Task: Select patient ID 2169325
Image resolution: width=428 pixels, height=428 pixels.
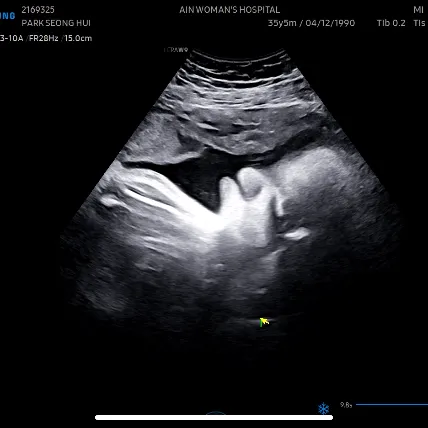Action: click(38, 10)
